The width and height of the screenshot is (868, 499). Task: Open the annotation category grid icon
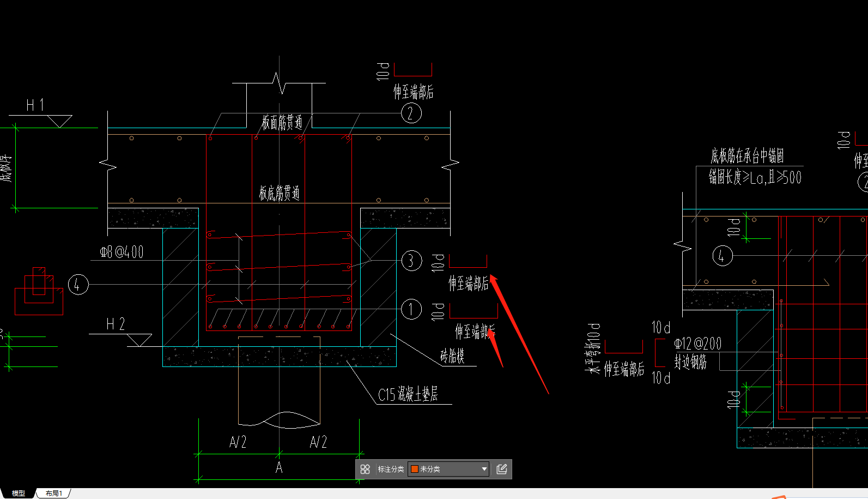click(365, 469)
